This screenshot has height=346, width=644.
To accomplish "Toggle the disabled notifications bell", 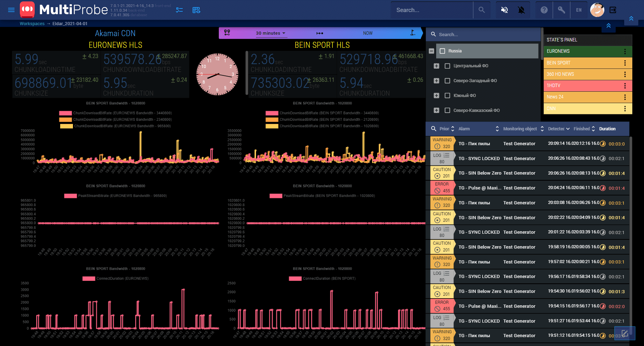I will 522,10.
